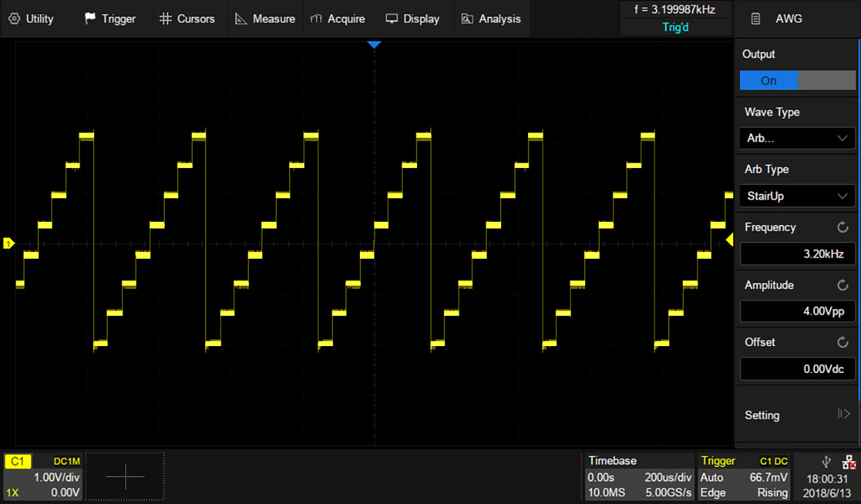Open the AWG panel header

788,18
